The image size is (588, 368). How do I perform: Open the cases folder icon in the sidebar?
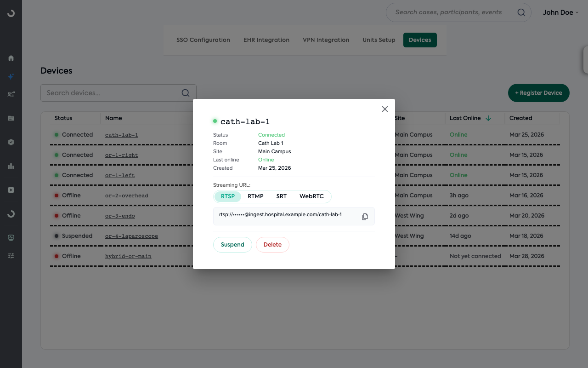[11, 118]
